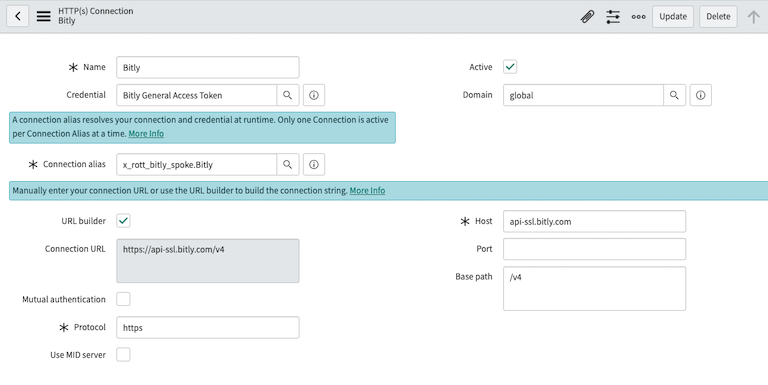Image resolution: width=768 pixels, height=385 pixels.
Task: Preview Connection alias record info icon
Action: pyautogui.click(x=314, y=165)
